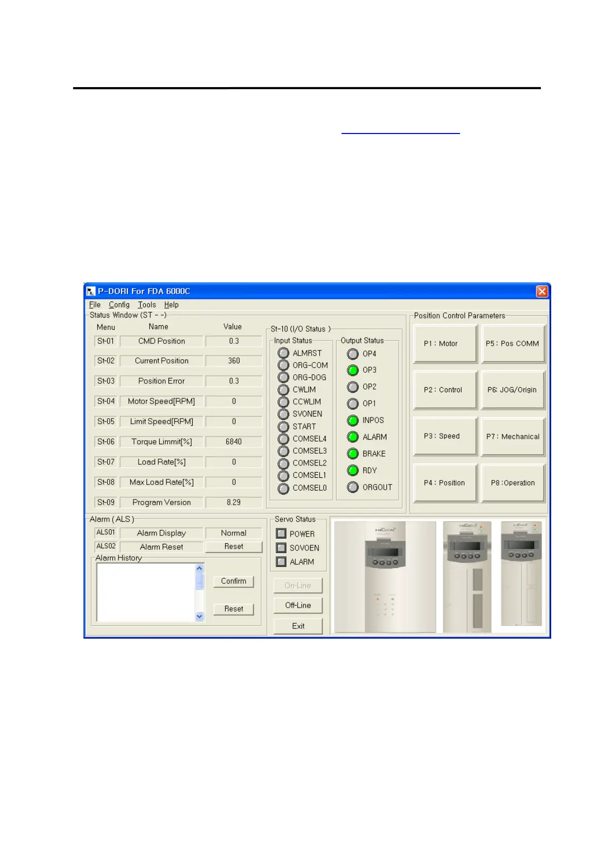The image size is (613, 868).
Task: Open P7 : Mechanical parameters
Action: 513,436
